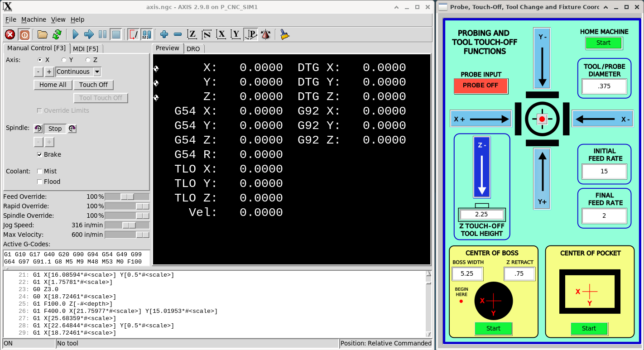Activate the E-stop toolbar icon
This screenshot has height=350, width=644.
[x=10, y=34]
